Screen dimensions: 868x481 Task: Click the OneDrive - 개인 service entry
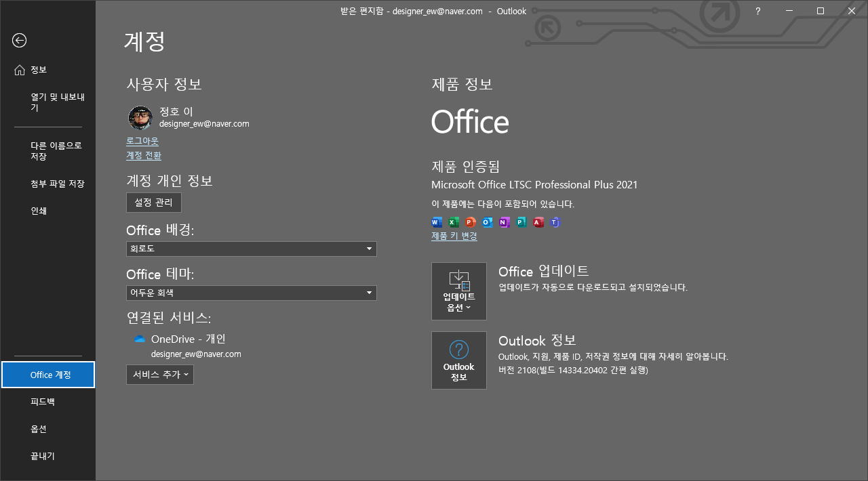tap(189, 339)
